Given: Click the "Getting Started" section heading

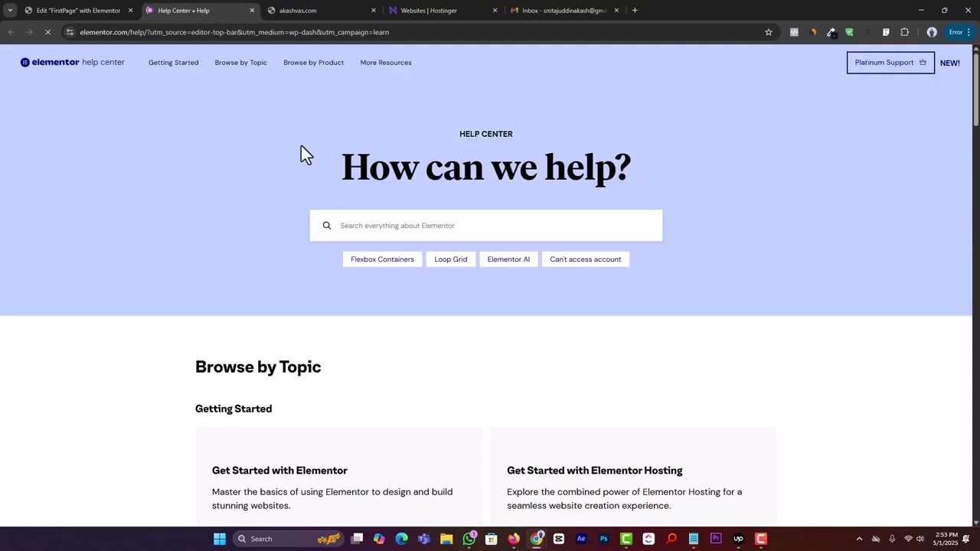Looking at the screenshot, I should pyautogui.click(x=234, y=409).
